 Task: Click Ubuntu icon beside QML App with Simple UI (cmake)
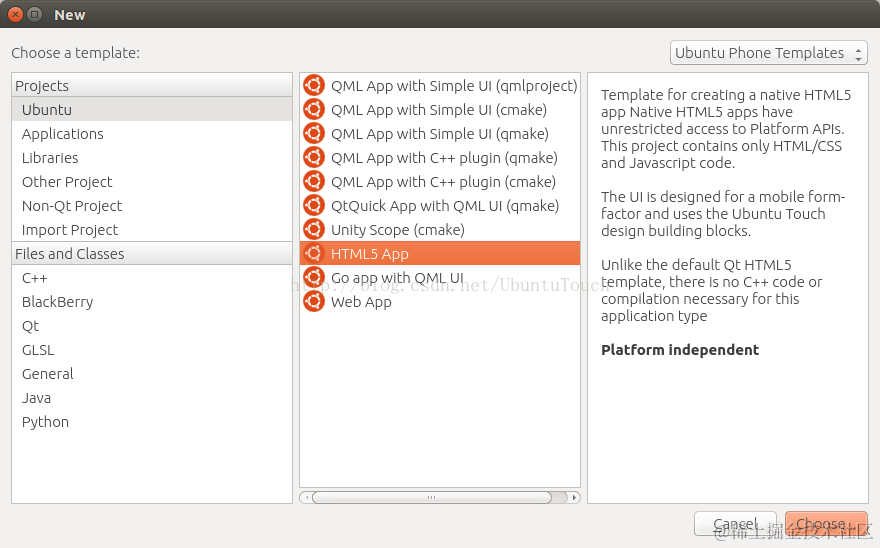tap(314, 109)
